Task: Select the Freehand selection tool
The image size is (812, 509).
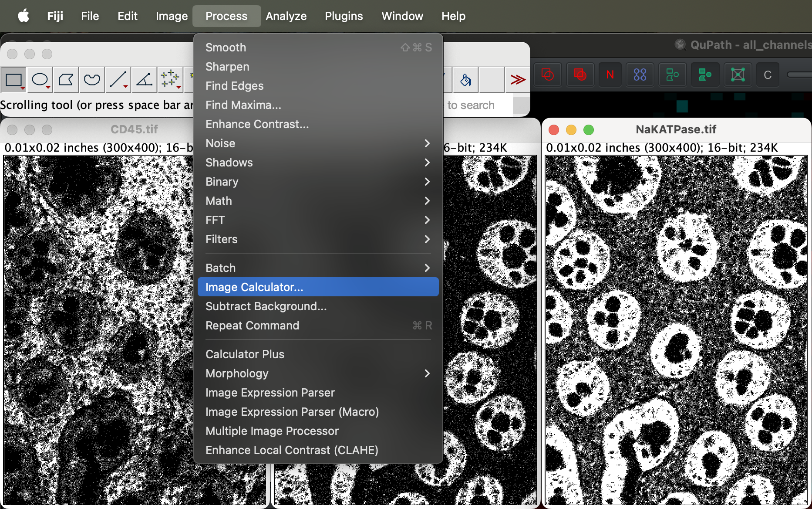Action: [92, 80]
